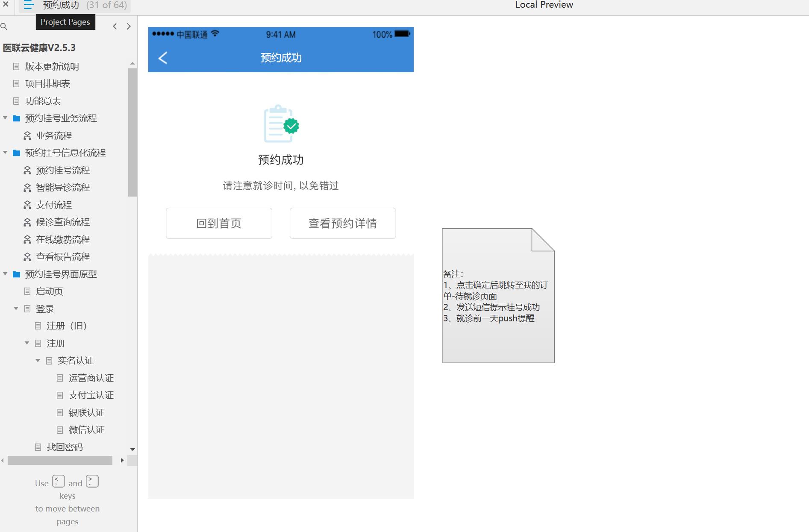Open the 项目排期表 page
Screen dimensions: 809x532
pos(47,84)
